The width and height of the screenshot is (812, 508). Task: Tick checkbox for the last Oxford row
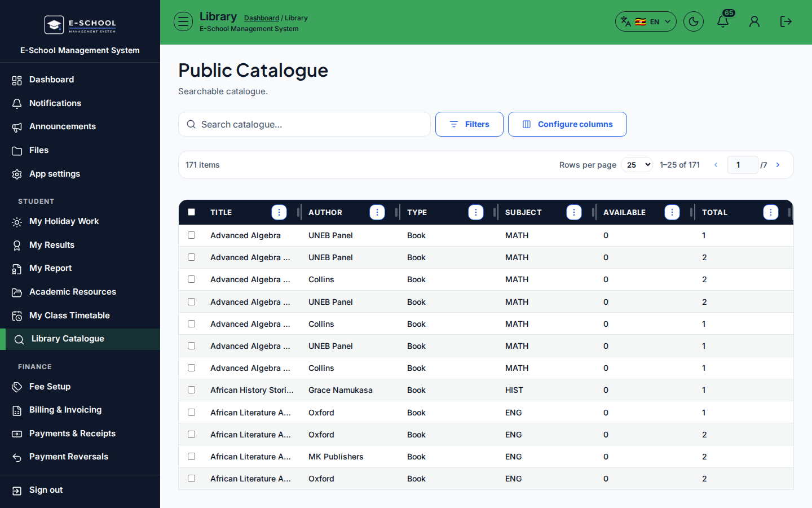(x=192, y=479)
